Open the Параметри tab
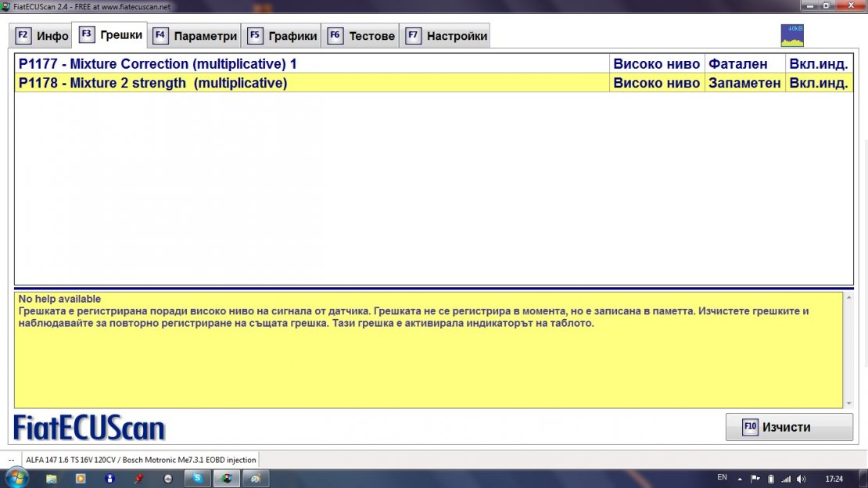 (x=195, y=36)
